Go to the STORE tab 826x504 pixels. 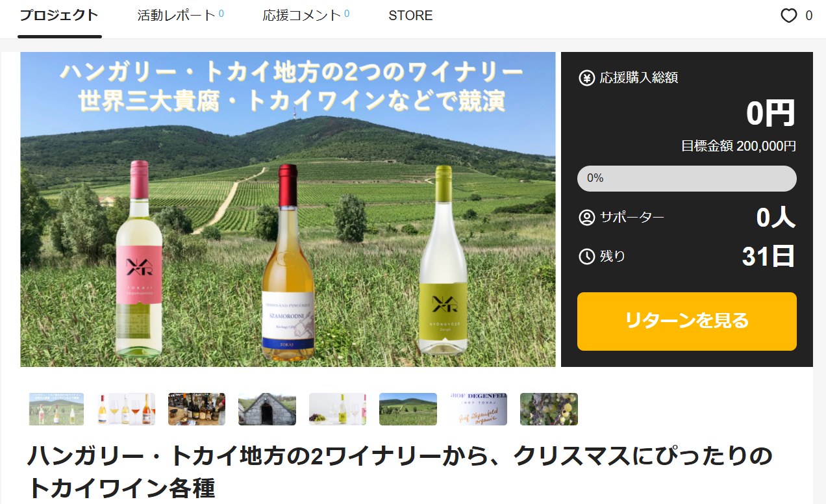[x=410, y=16]
